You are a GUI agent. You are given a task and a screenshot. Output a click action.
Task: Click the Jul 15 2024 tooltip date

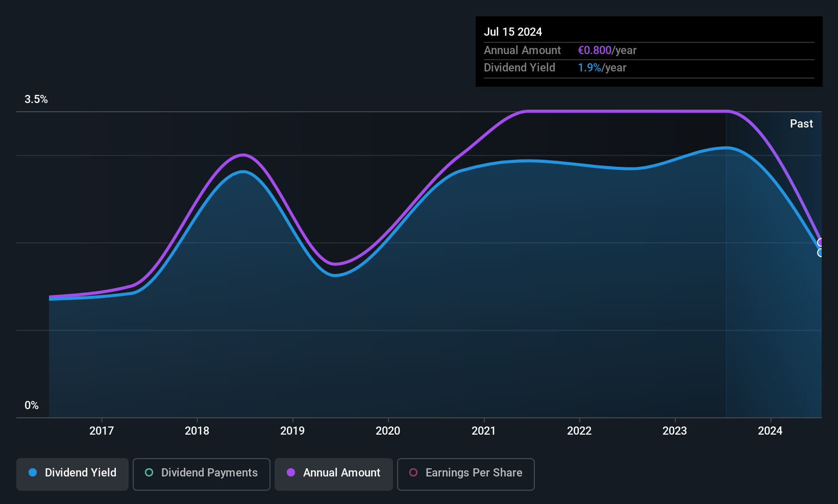coord(513,32)
